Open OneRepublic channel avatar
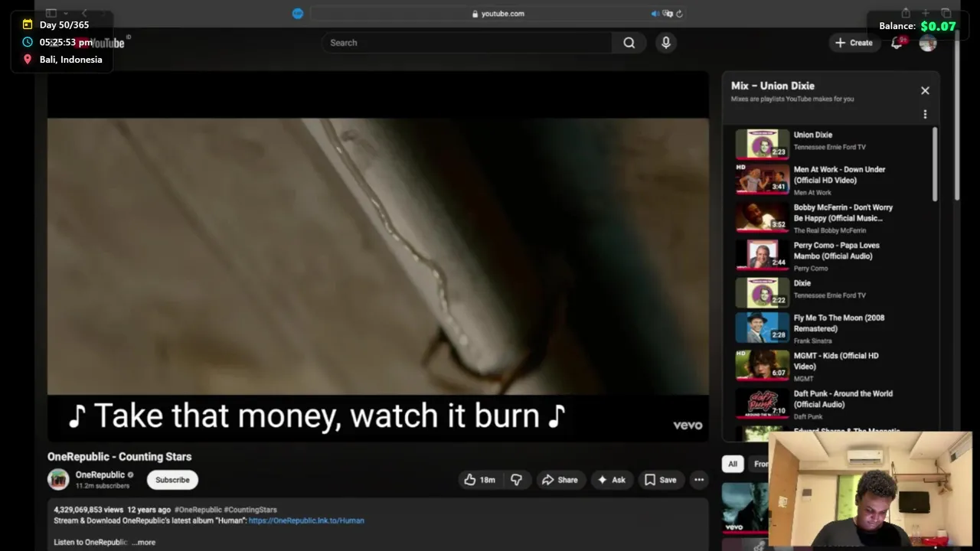 (x=58, y=480)
